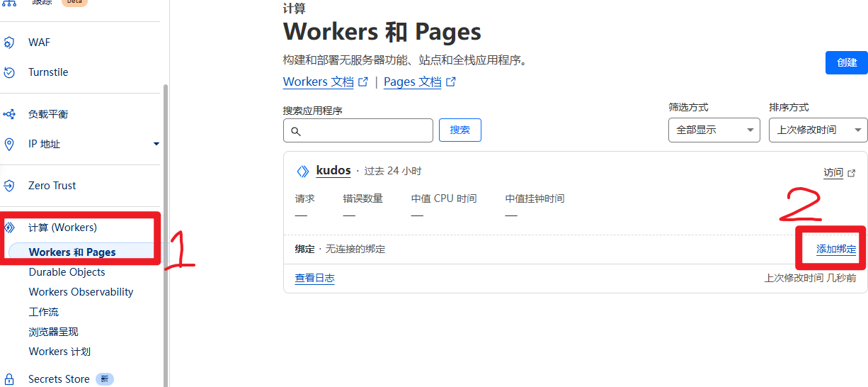The height and width of the screenshot is (387, 868).
Task: Select Durable Objects in the sidebar
Action: coord(67,272)
